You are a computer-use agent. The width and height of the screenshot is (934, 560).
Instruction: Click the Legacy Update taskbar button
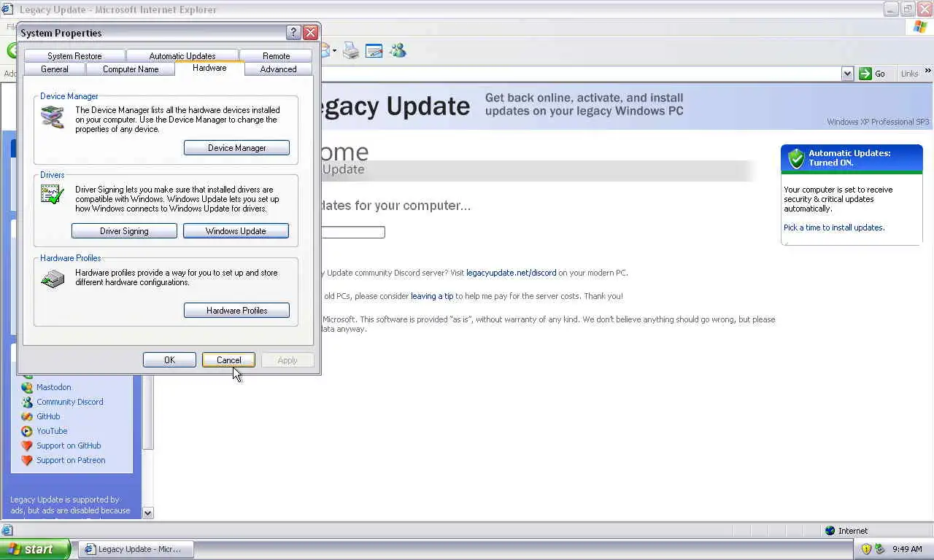(x=137, y=549)
